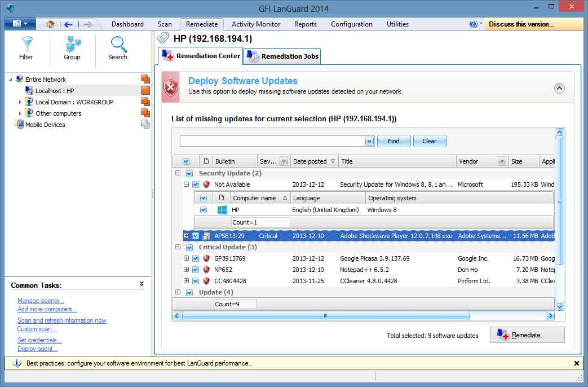
Task: Expand the Update (4) group
Action: (x=178, y=292)
